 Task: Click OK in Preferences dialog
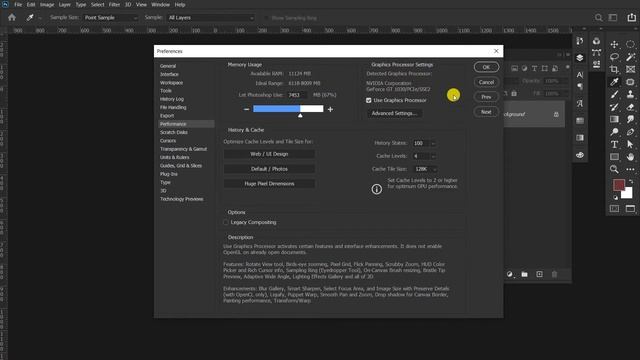(x=486, y=67)
